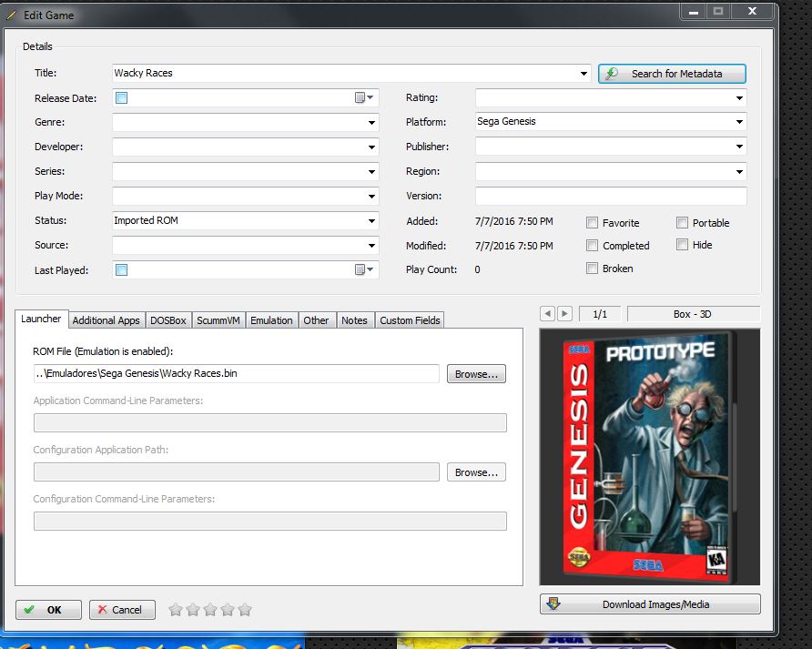This screenshot has height=649, width=812.
Task: Click the Version text field
Action: click(611, 196)
